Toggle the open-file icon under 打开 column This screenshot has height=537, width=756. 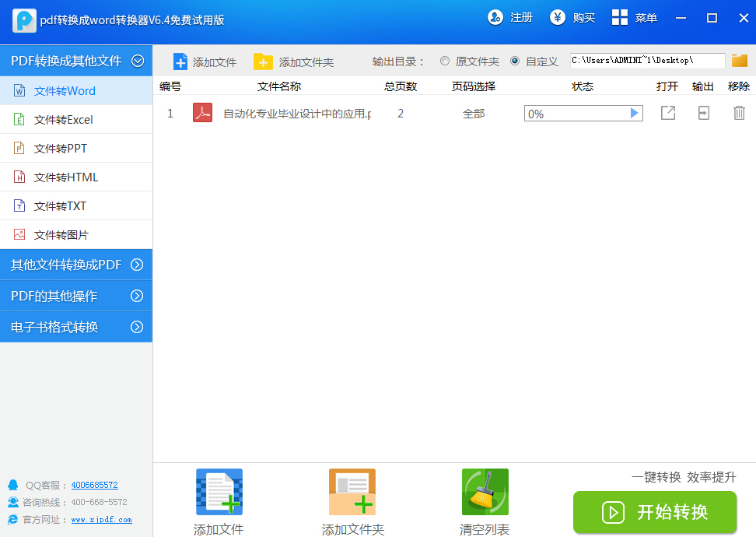(x=667, y=113)
